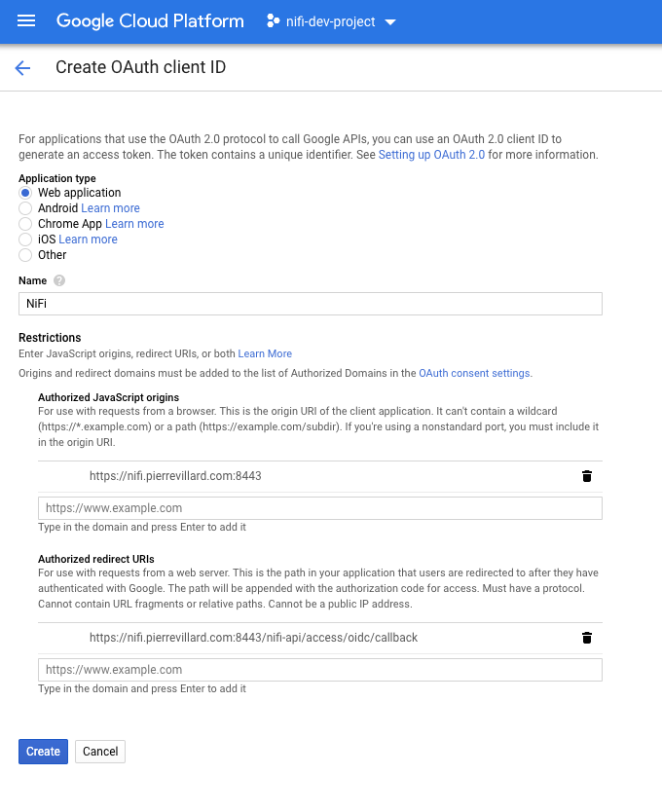This screenshot has height=812, width=662.
Task: Click the Cancel button
Action: 100,751
